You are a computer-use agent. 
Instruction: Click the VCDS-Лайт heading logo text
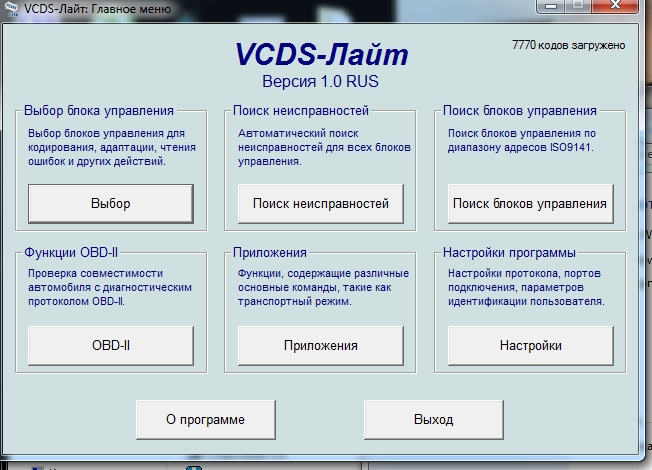pyautogui.click(x=321, y=54)
